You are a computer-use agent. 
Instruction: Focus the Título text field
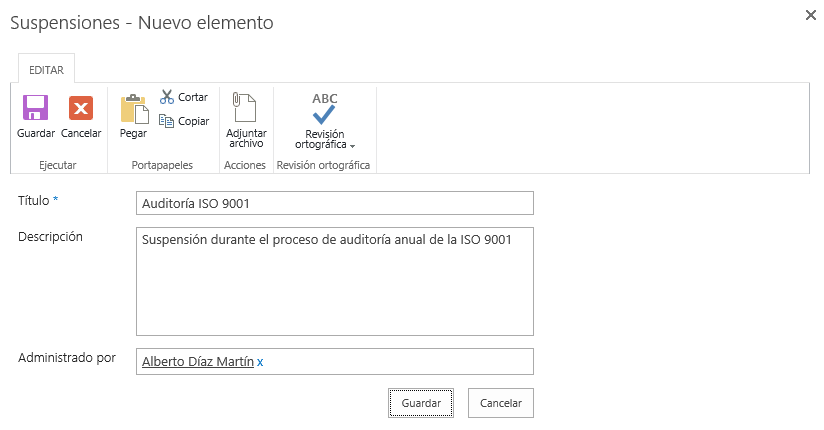click(x=334, y=203)
